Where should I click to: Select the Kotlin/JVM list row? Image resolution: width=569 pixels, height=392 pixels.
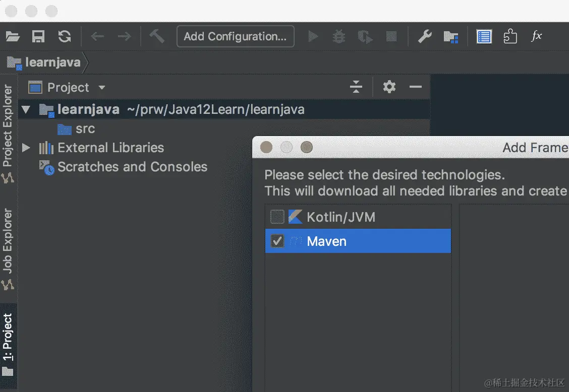[358, 217]
